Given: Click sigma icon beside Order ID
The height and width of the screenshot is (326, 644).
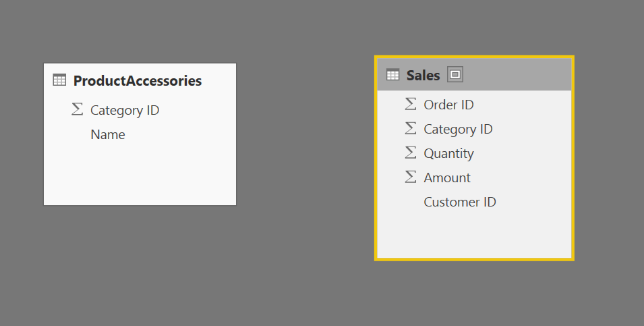Looking at the screenshot, I should tap(410, 104).
